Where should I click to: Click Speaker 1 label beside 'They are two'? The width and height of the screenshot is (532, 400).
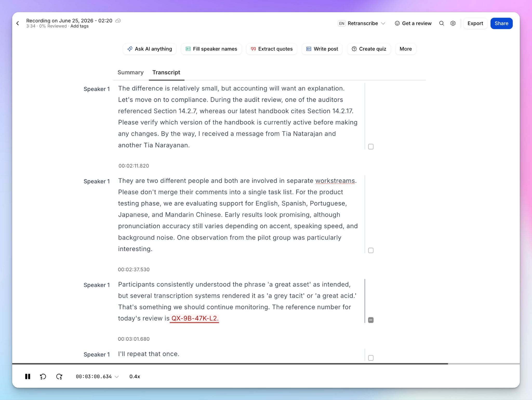(x=97, y=181)
